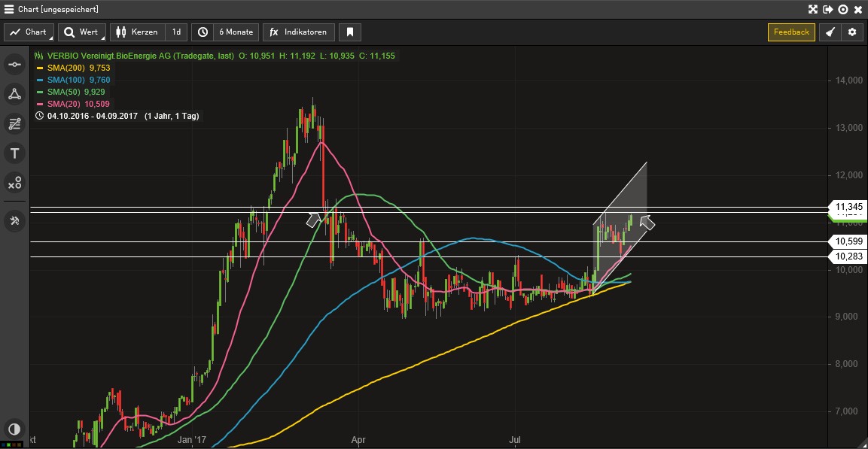
Task: Open chart settings gear icon
Action: click(x=852, y=32)
